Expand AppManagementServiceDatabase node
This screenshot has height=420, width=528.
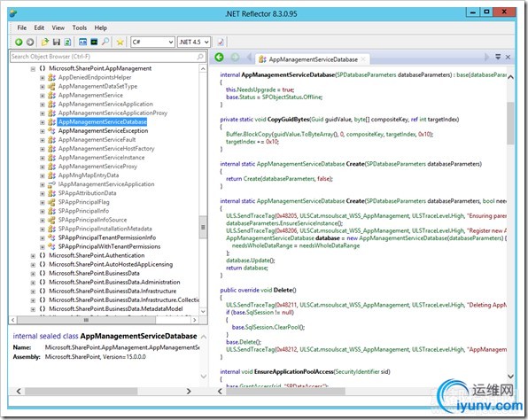click(43, 122)
